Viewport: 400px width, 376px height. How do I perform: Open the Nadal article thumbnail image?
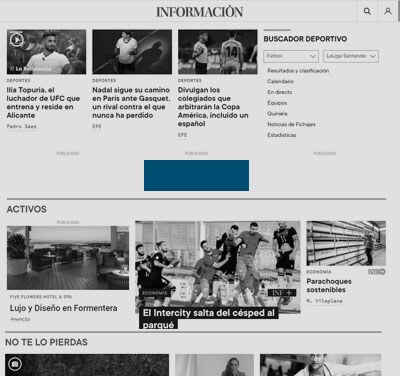(132, 52)
